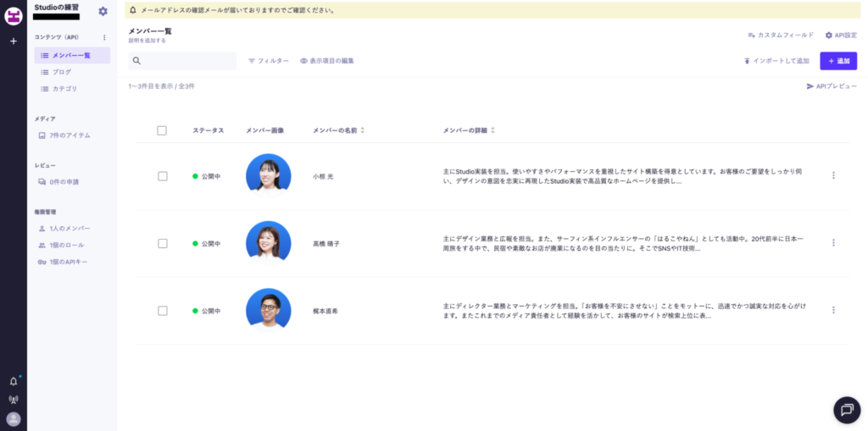
Task: Open the notifications bell icon
Action: tap(13, 381)
